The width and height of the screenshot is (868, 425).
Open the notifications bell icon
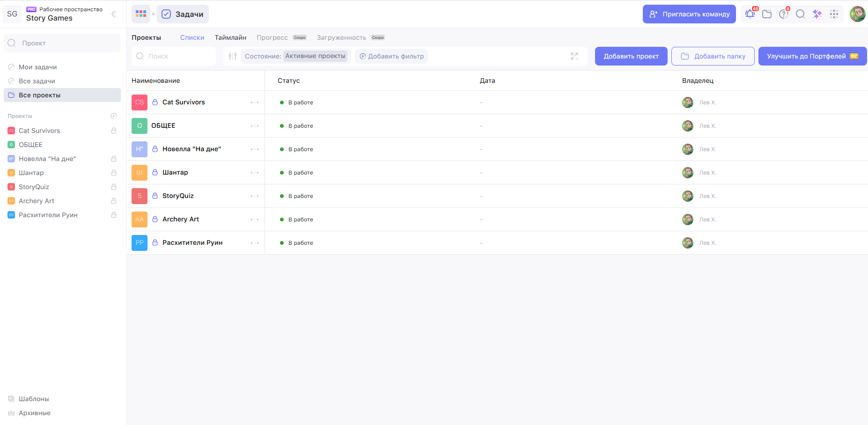pyautogui.click(x=750, y=14)
